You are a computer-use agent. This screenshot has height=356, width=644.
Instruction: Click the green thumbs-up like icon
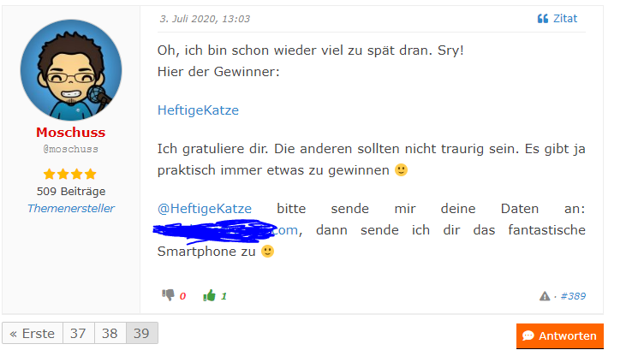(209, 295)
